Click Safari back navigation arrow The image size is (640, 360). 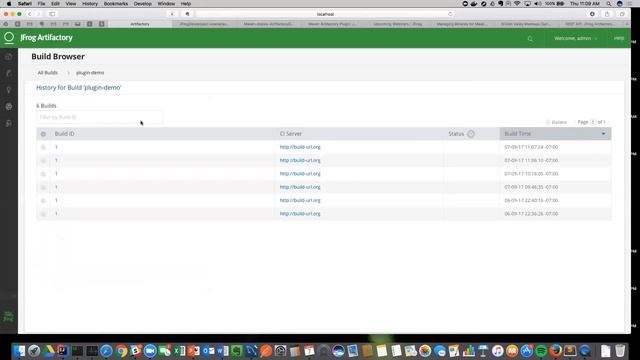[29, 14]
